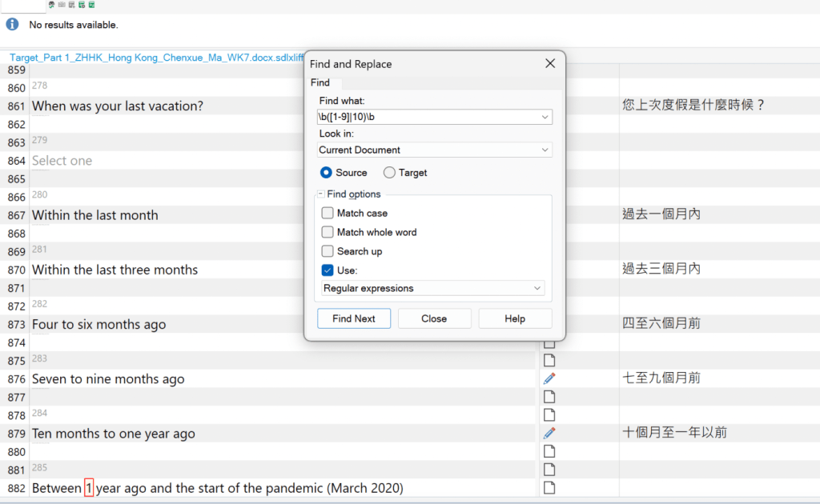Click the pencil status icon for segment 879

(549, 434)
